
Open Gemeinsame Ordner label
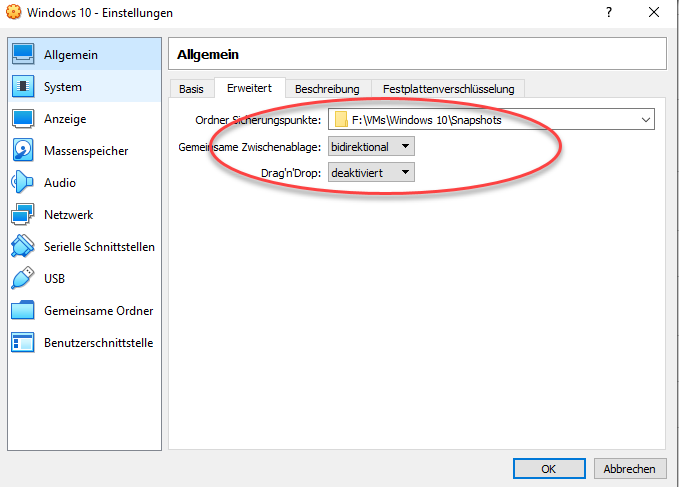(x=99, y=311)
